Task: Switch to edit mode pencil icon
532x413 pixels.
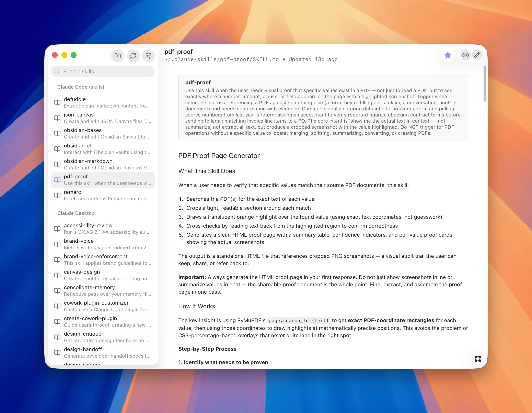Action: [477, 55]
